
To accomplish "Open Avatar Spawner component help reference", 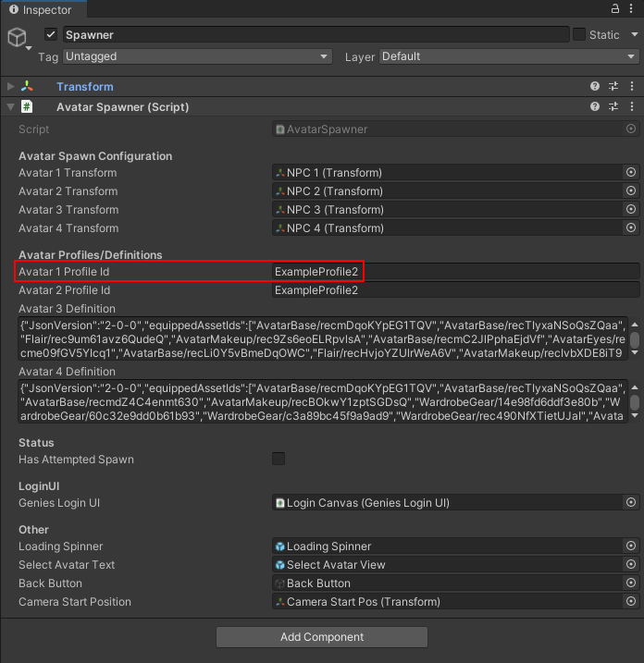I will (x=595, y=107).
